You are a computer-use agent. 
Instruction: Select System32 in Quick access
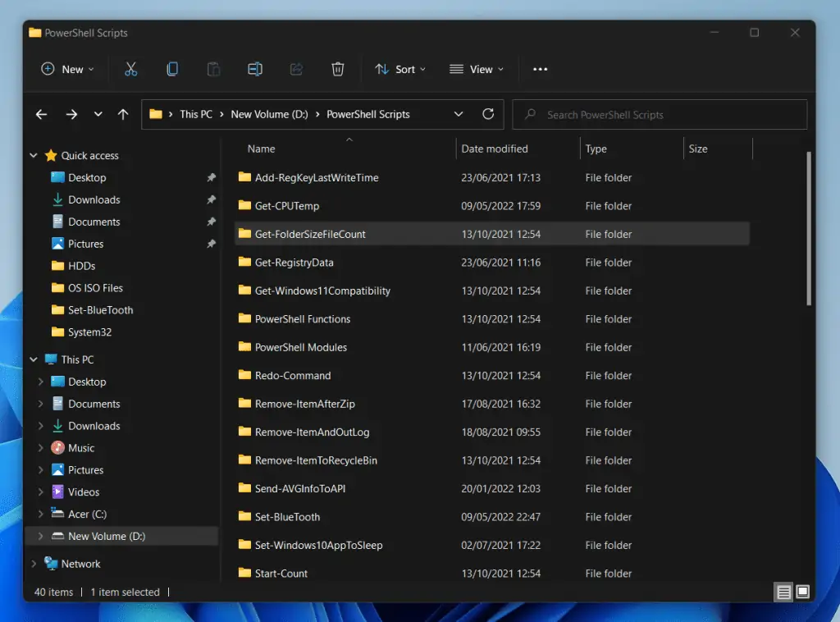tap(89, 332)
